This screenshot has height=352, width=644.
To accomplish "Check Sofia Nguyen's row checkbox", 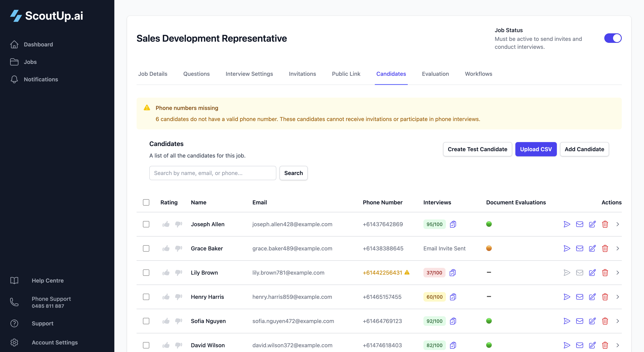I will (x=146, y=321).
